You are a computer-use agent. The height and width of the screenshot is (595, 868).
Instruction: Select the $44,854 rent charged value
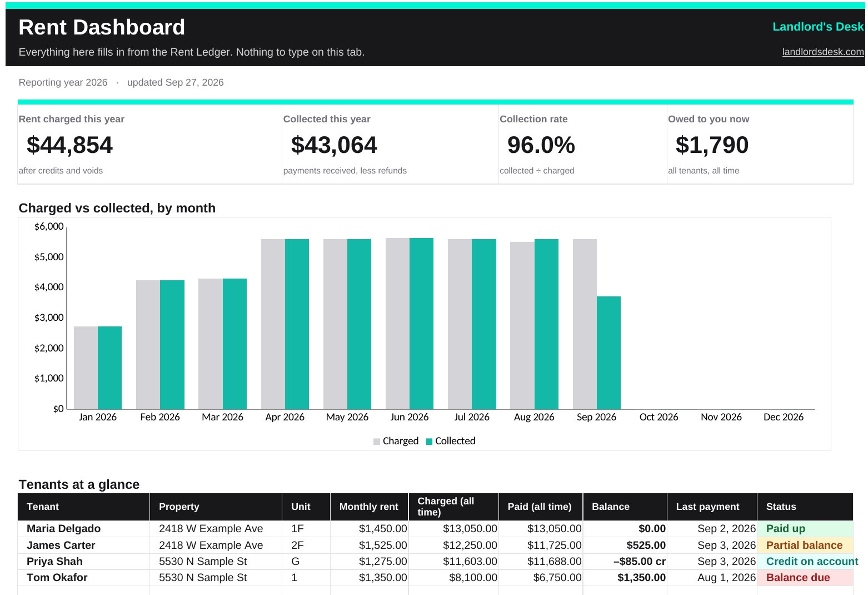(x=69, y=145)
